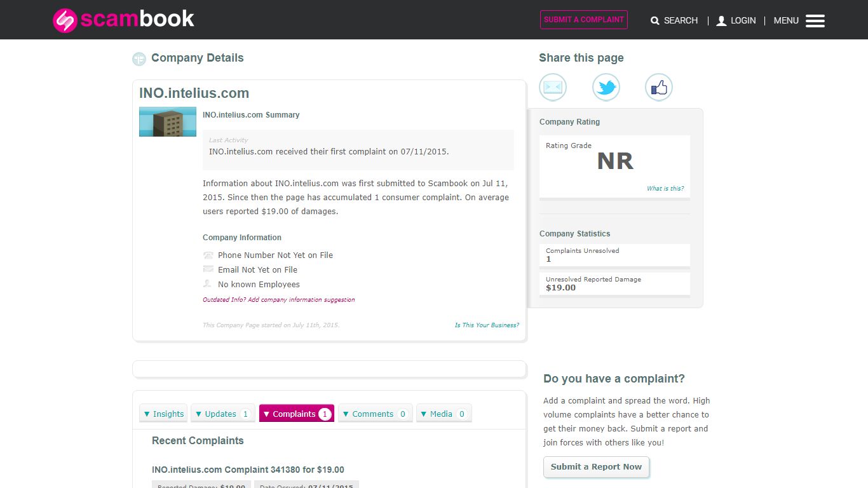Click the Do you have a complaint? heading
Screen dimensions: 868x488
click(614, 379)
